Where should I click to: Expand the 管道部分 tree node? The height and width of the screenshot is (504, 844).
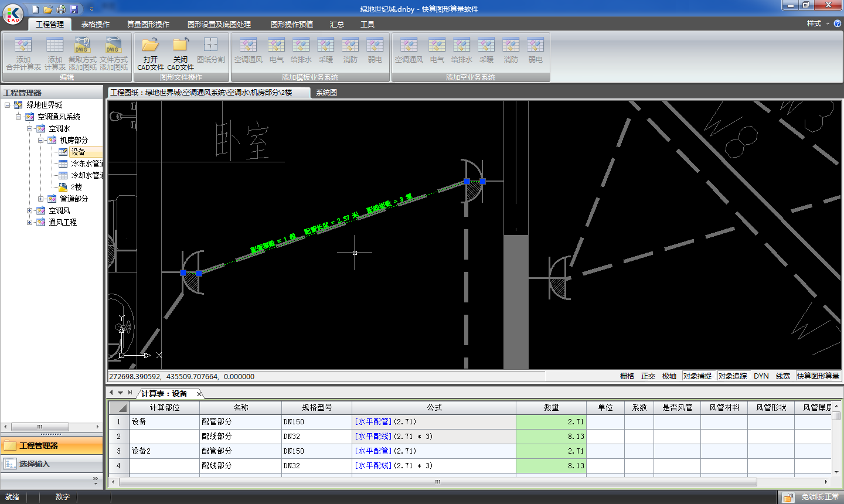tap(40, 199)
